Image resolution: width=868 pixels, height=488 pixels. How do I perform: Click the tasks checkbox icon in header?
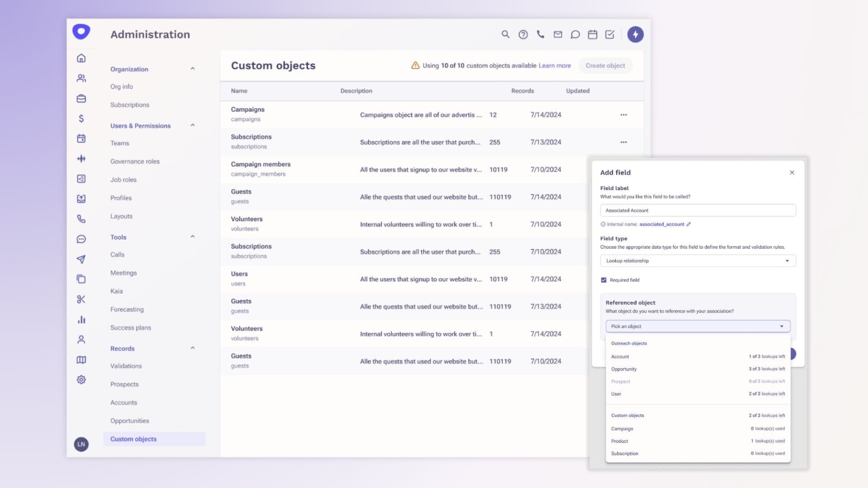tap(610, 34)
